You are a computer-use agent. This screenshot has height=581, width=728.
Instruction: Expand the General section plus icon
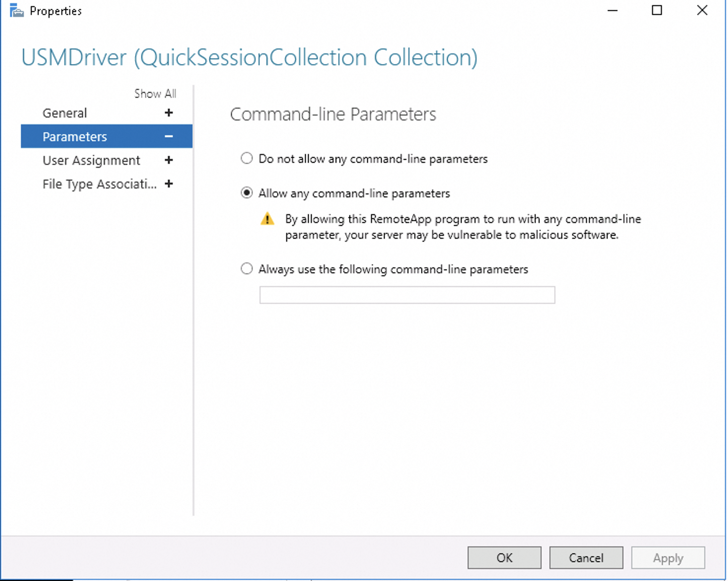(169, 113)
